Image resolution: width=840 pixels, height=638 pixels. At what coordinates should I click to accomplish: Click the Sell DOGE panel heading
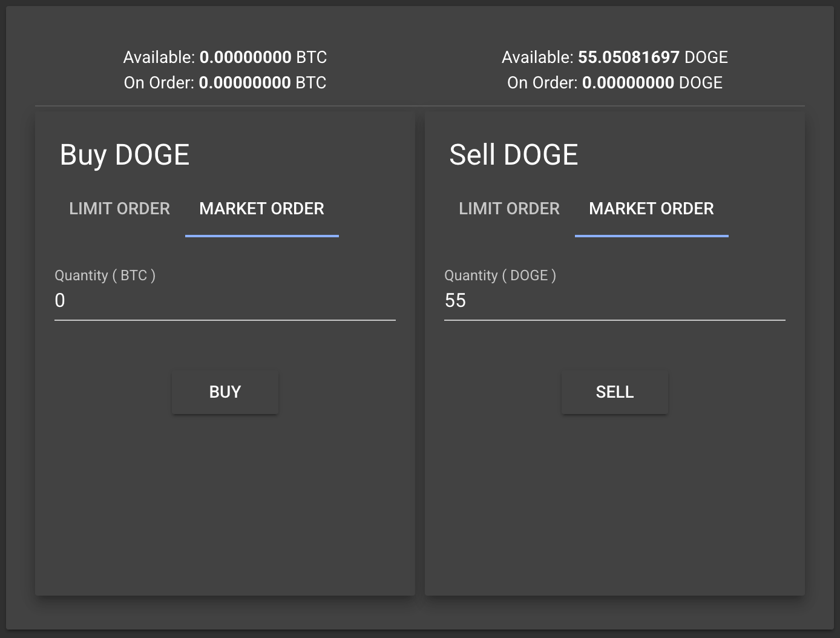click(x=513, y=155)
